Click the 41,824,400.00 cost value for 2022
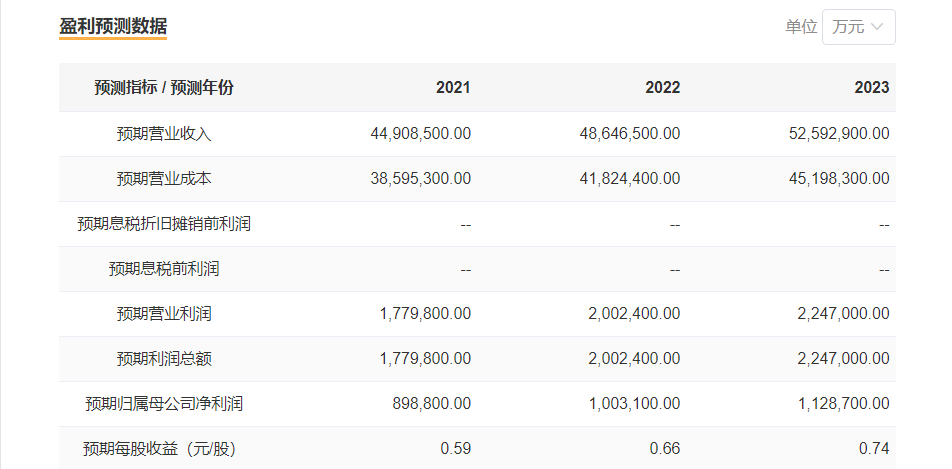The image size is (952, 469). click(x=630, y=179)
